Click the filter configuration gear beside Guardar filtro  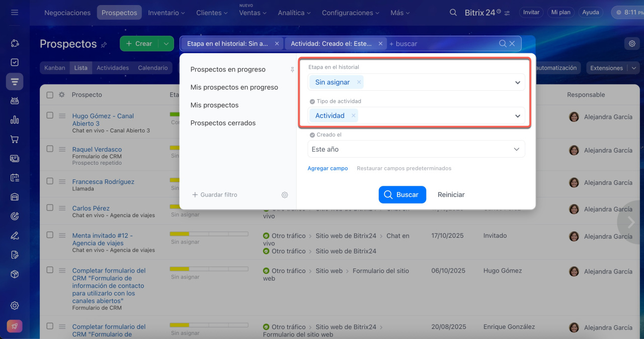coord(285,195)
